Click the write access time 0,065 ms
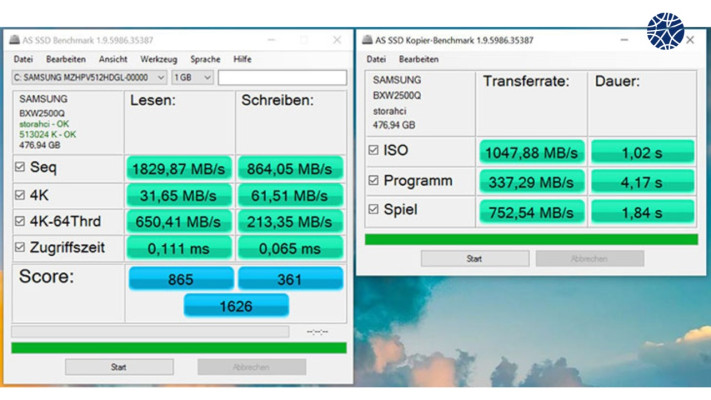The height and width of the screenshot is (400, 711). pyautogui.click(x=290, y=248)
